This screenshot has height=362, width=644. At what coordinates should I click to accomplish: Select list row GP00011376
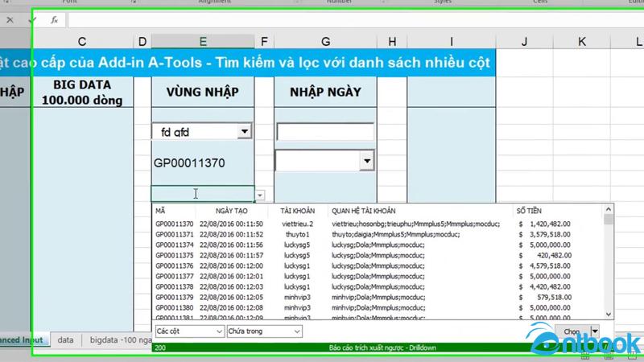[378, 266]
